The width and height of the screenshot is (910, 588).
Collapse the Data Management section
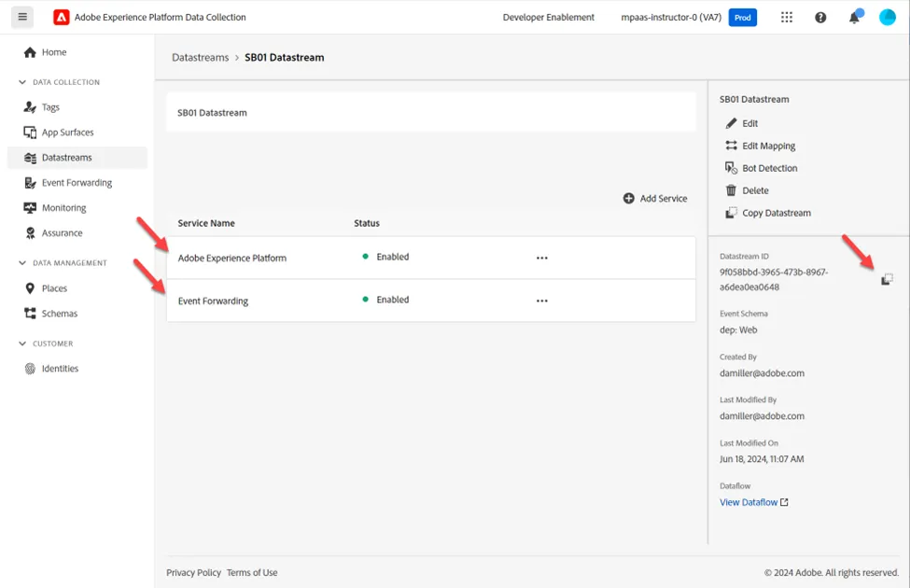pyautogui.click(x=22, y=263)
